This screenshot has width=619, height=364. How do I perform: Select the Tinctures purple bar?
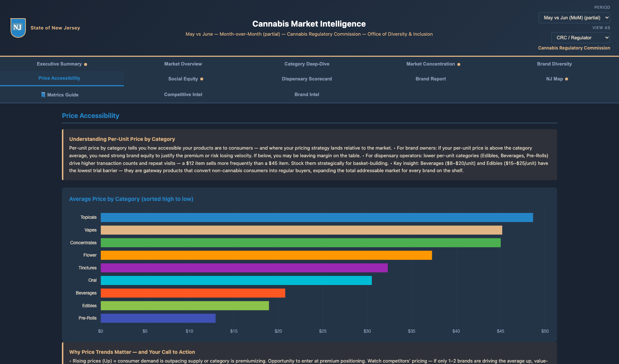point(244,268)
